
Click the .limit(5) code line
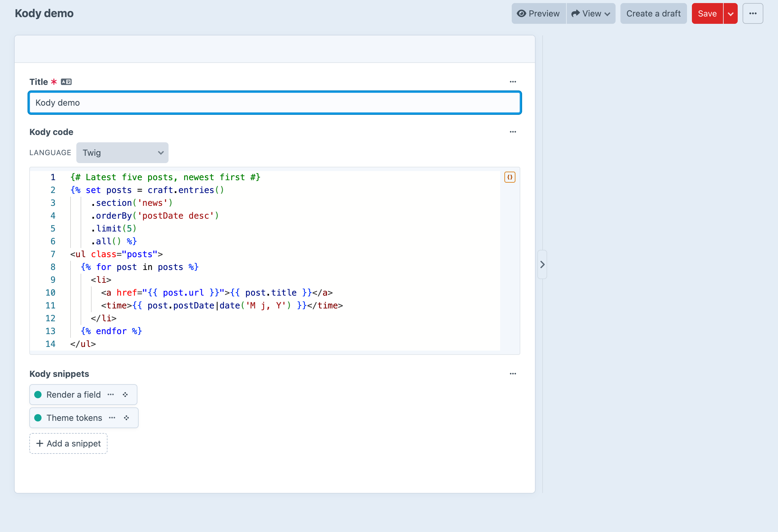click(x=114, y=228)
